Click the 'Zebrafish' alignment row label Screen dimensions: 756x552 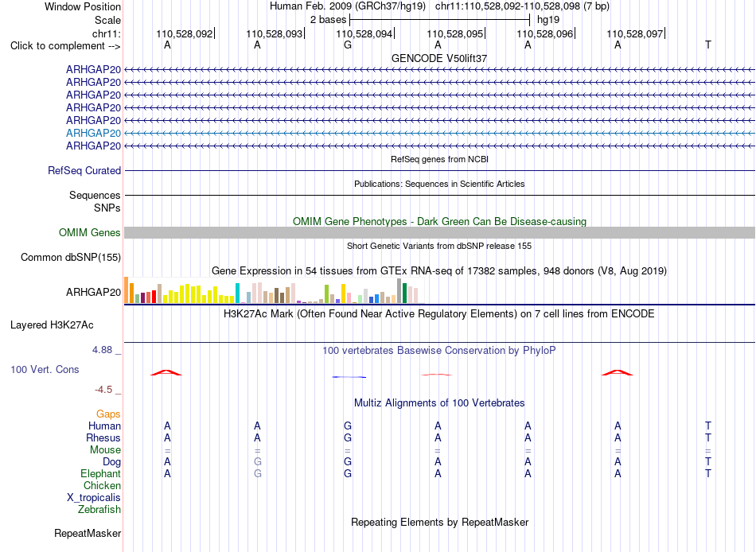tap(99, 509)
